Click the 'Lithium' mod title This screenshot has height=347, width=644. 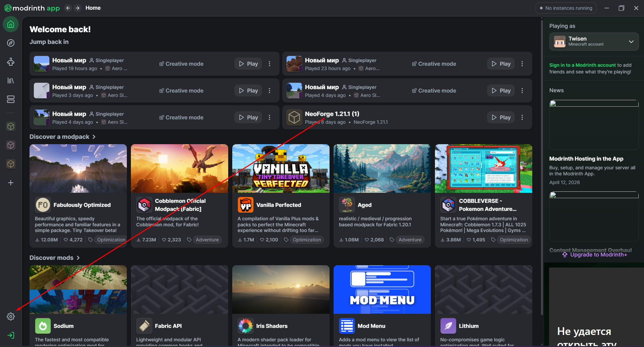[469, 326]
